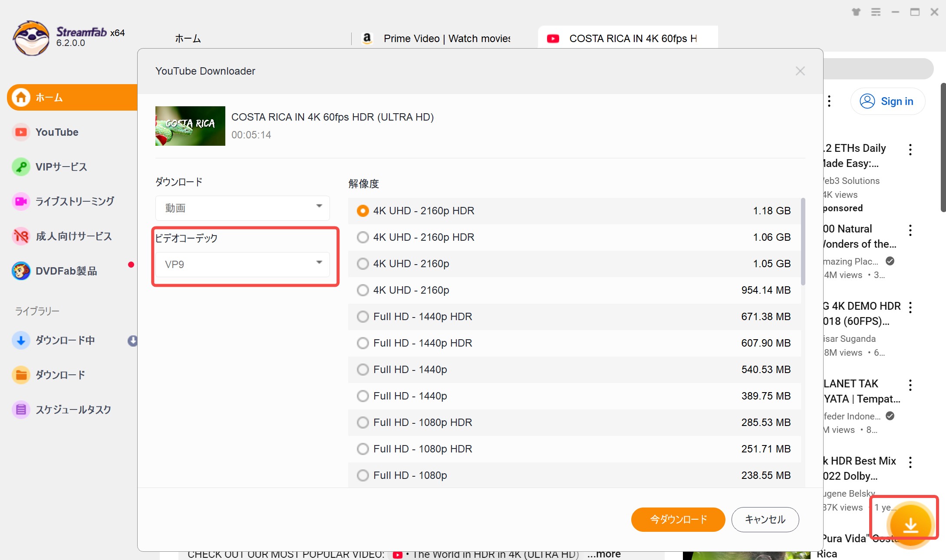Click the 今ダウンロード button

coord(678,519)
